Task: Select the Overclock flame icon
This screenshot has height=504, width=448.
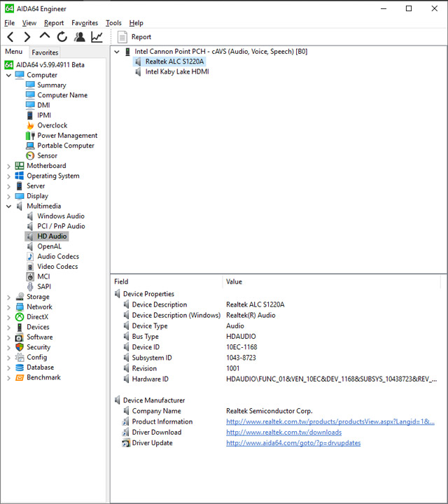Action: click(30, 125)
